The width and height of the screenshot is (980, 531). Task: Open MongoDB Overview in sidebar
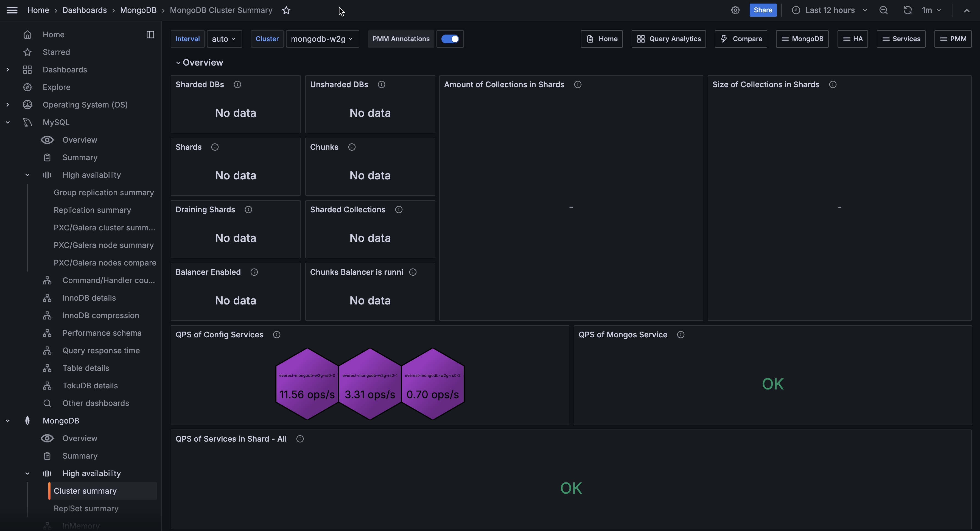pyautogui.click(x=80, y=438)
